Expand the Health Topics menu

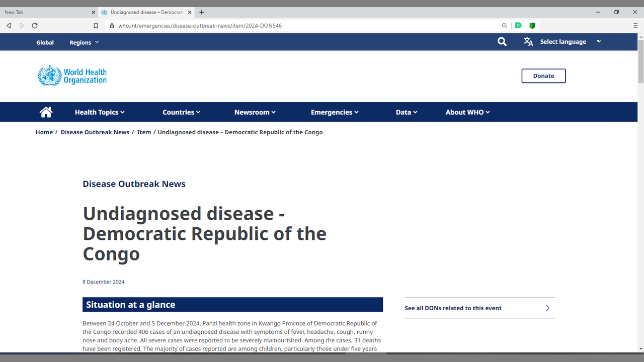tap(100, 112)
